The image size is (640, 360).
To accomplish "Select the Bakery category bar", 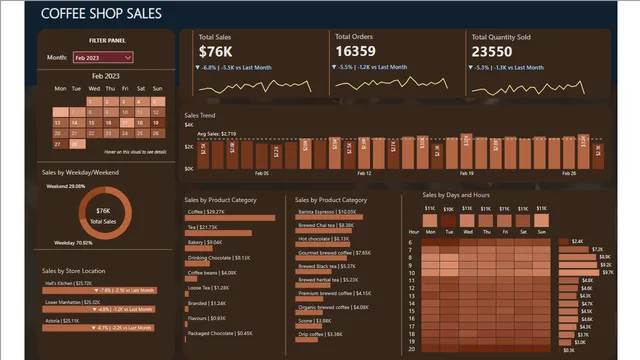I will pyautogui.click(x=198, y=248).
